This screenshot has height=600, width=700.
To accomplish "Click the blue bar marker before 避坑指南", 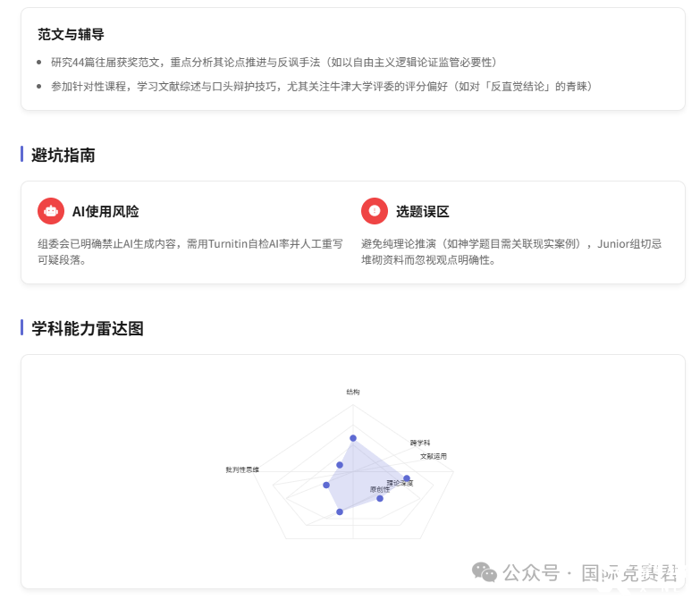I will (21, 155).
